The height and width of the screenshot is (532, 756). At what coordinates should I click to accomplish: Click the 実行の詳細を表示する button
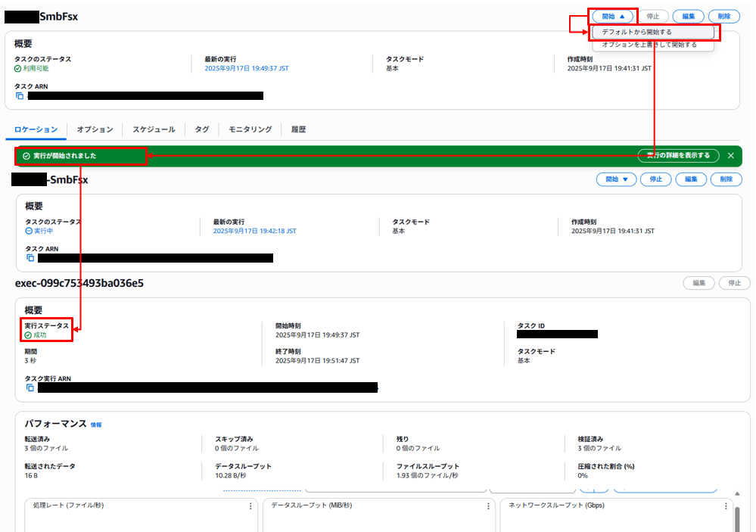click(677, 156)
